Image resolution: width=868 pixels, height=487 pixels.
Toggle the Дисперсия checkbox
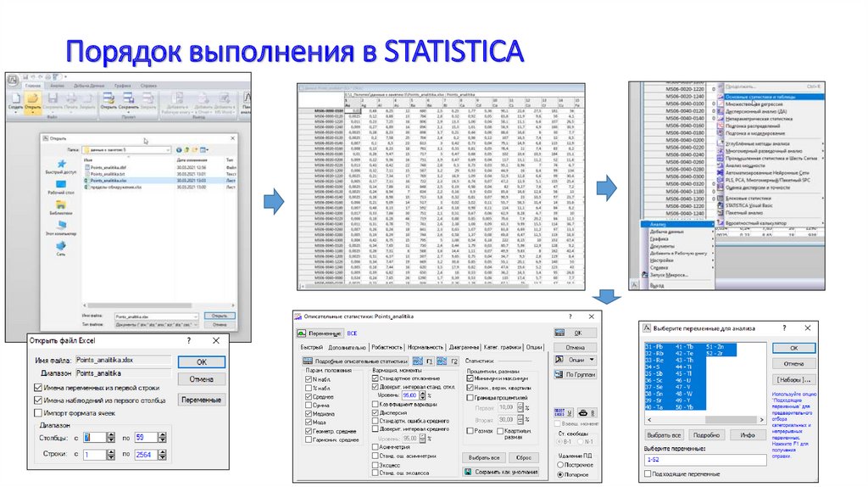(376, 412)
